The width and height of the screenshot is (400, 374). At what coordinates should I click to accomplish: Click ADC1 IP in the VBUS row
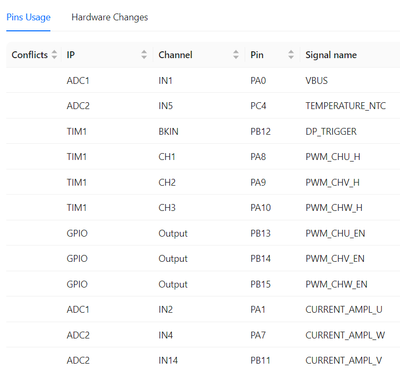[x=78, y=81]
